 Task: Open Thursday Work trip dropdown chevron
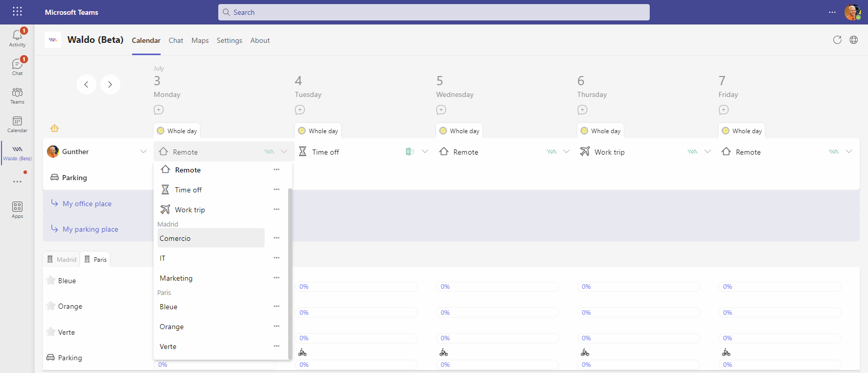707,152
